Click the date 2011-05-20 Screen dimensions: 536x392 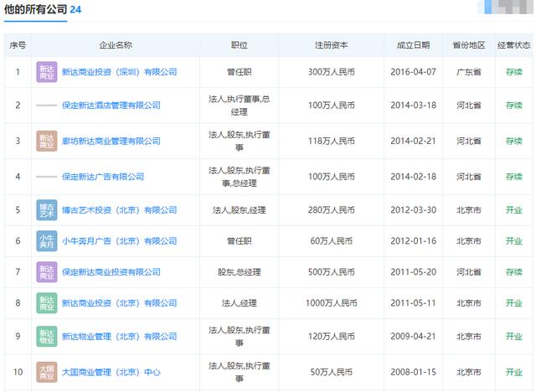coord(413,272)
